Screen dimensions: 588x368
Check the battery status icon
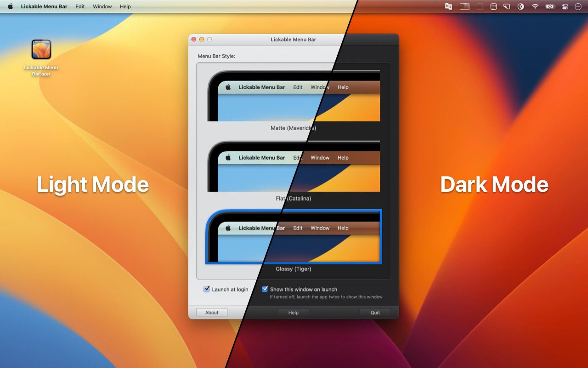tap(549, 6)
